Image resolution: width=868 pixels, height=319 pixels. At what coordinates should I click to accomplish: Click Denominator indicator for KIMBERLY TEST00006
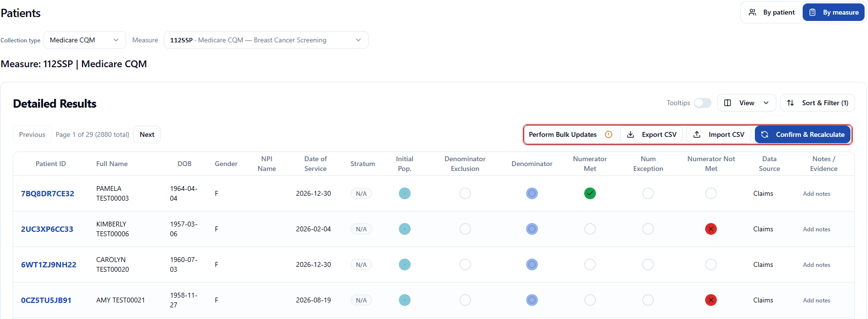point(532,229)
